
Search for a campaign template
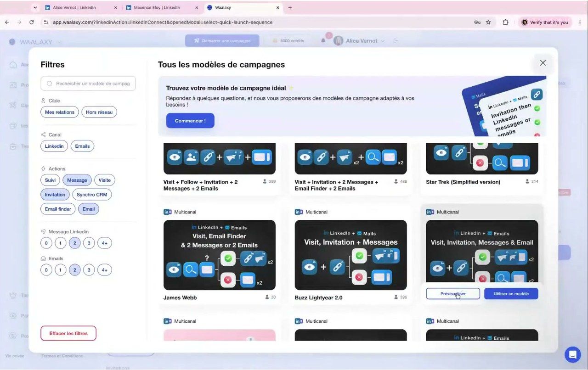[88, 84]
